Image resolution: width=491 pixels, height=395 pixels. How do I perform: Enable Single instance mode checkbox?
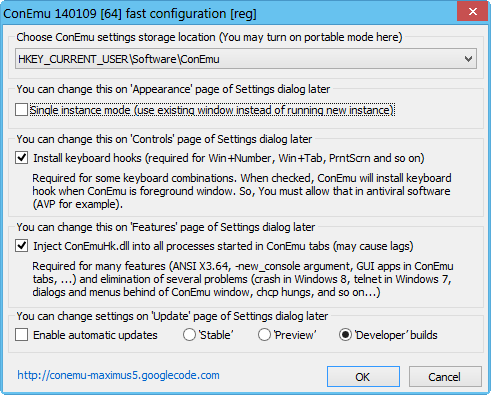point(21,110)
